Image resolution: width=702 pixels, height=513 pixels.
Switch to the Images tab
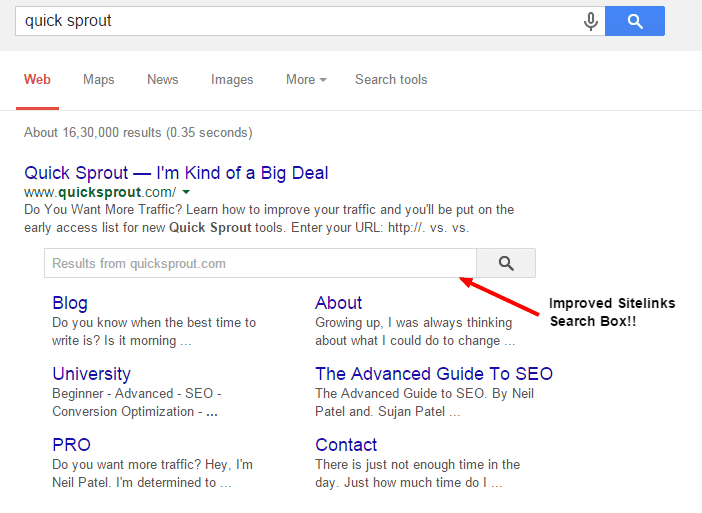[232, 80]
